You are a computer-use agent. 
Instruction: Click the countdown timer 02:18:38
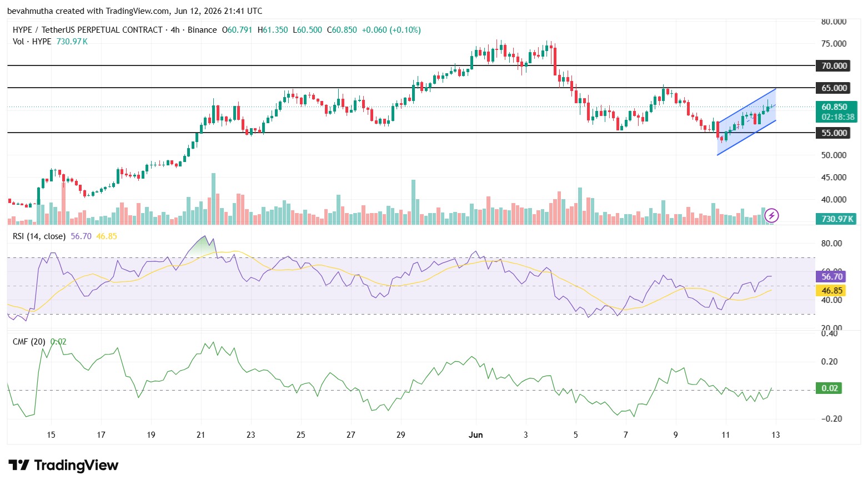tap(838, 117)
